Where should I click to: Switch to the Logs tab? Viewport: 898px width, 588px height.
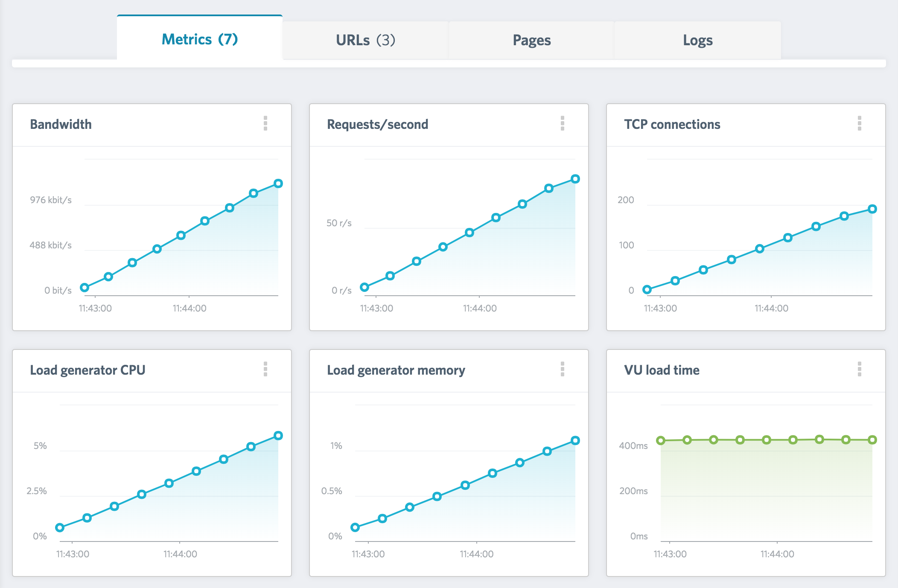697,40
